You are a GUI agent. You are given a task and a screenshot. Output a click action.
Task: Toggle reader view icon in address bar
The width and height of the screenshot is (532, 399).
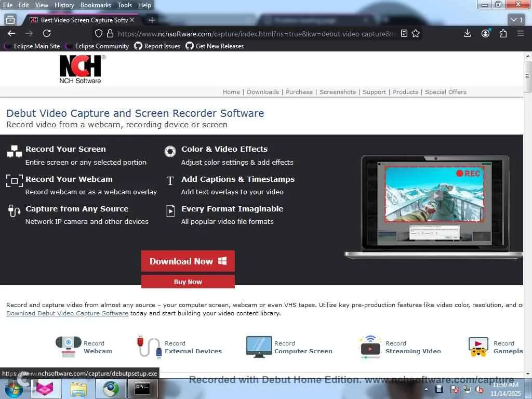(404, 33)
